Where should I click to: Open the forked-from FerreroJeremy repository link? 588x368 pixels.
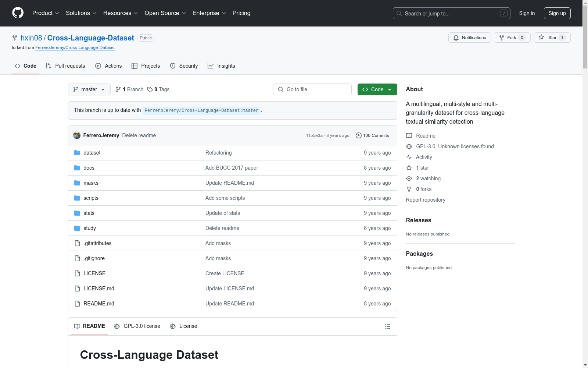[x=75, y=47]
